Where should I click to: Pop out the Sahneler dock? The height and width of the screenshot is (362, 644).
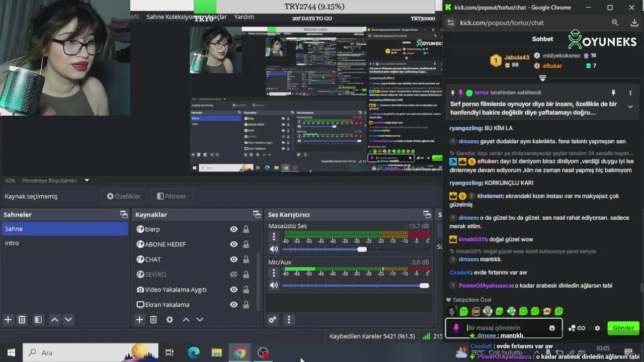[x=124, y=215]
